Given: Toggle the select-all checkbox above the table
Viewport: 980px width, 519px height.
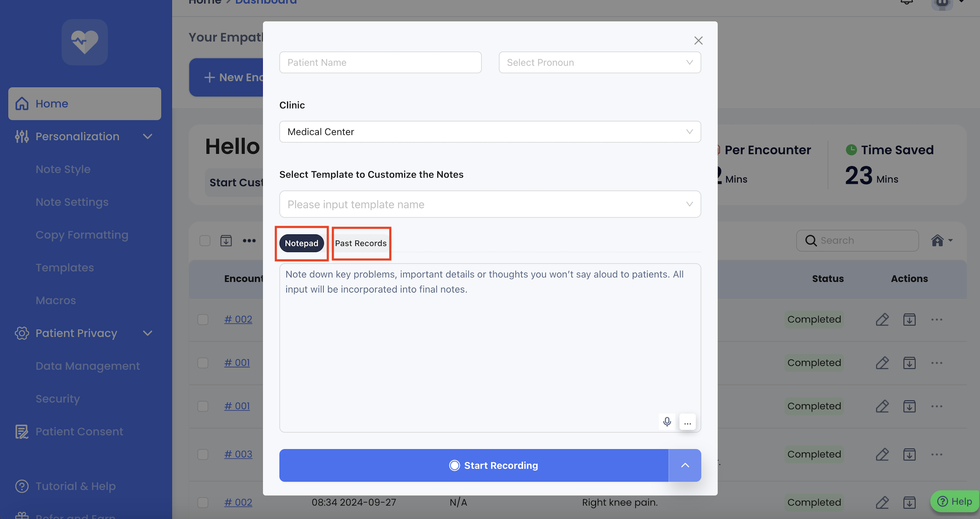Looking at the screenshot, I should (x=205, y=241).
